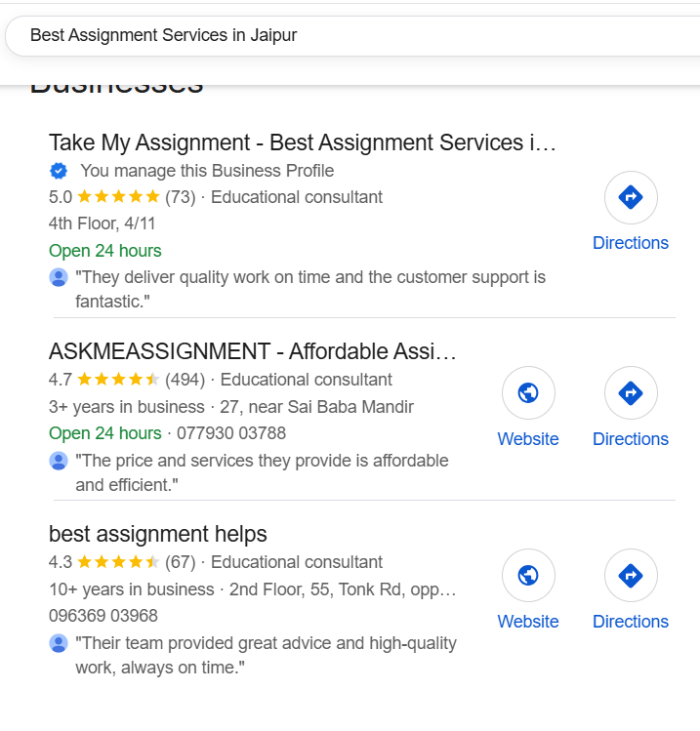Click Directions icon for best assignment helps
This screenshot has width=700, height=731.
pyautogui.click(x=631, y=576)
